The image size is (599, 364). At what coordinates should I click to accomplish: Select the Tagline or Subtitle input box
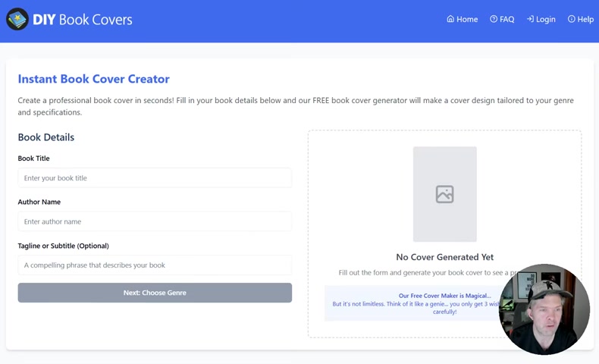tap(155, 265)
